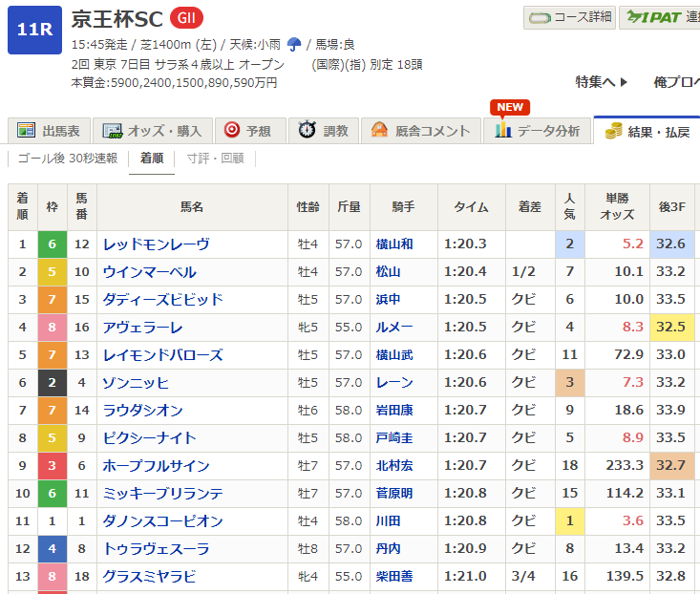Click the 単勝オッズ column header
700x594 pixels.
click(x=617, y=207)
